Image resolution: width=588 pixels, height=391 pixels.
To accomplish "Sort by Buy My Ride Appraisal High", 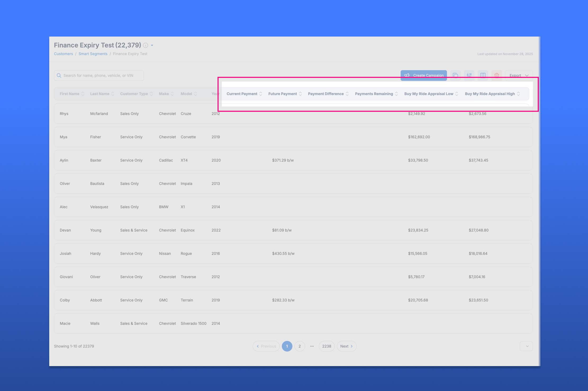I will 518,94.
